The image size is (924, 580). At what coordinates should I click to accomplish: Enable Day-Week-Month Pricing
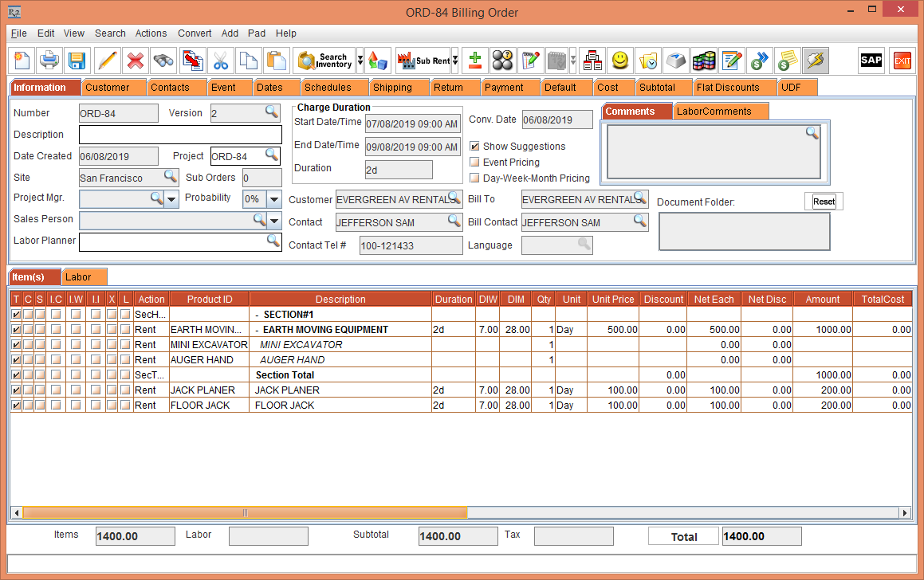(474, 177)
